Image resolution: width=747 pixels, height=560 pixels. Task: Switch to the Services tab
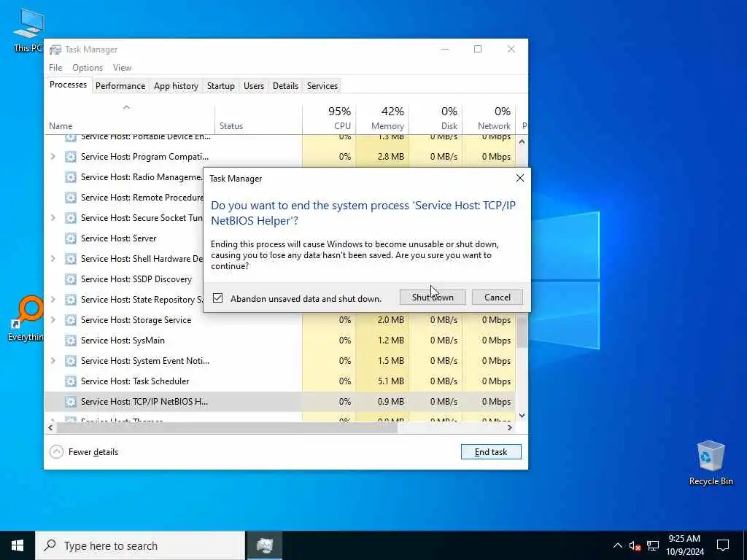click(322, 86)
